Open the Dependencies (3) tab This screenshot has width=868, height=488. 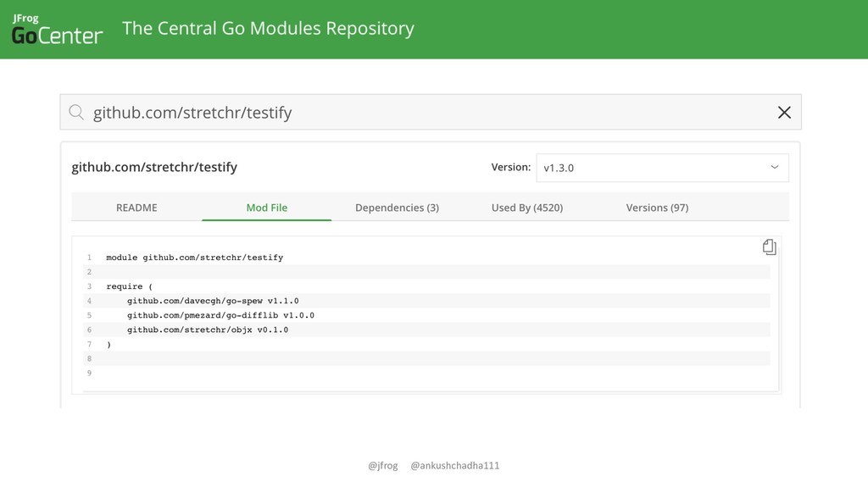tap(397, 208)
